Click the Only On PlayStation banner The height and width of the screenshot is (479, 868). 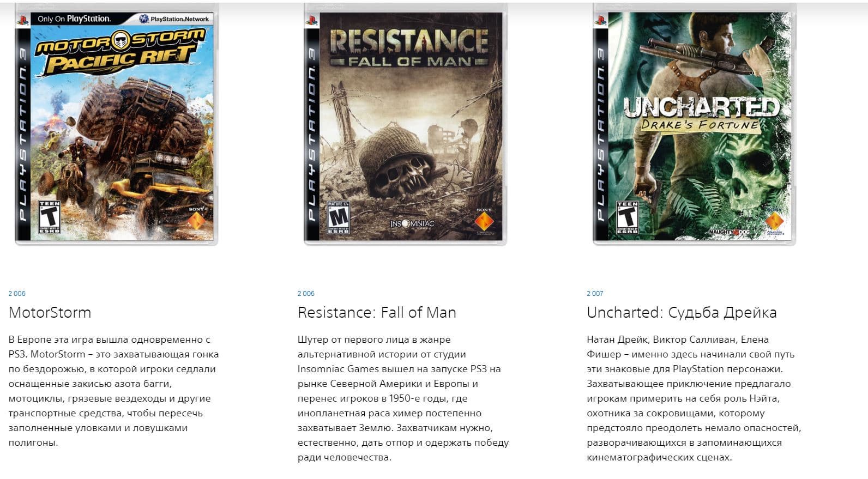point(74,19)
